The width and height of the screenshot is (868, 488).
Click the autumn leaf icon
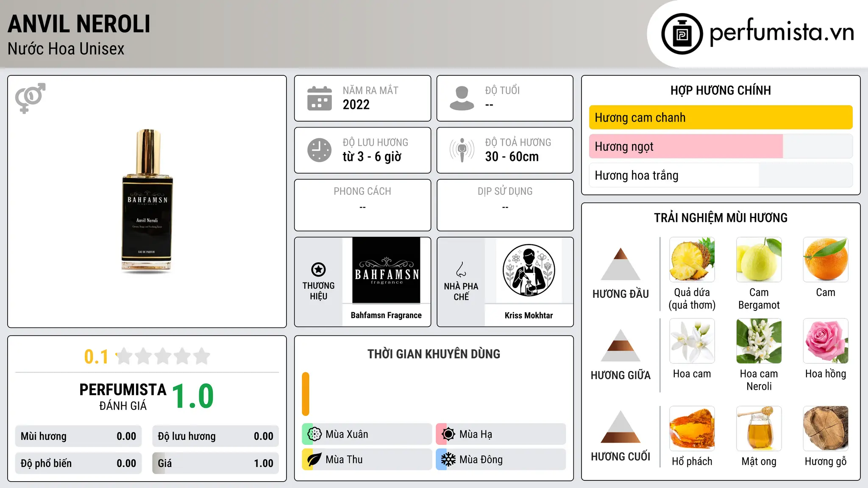click(314, 460)
